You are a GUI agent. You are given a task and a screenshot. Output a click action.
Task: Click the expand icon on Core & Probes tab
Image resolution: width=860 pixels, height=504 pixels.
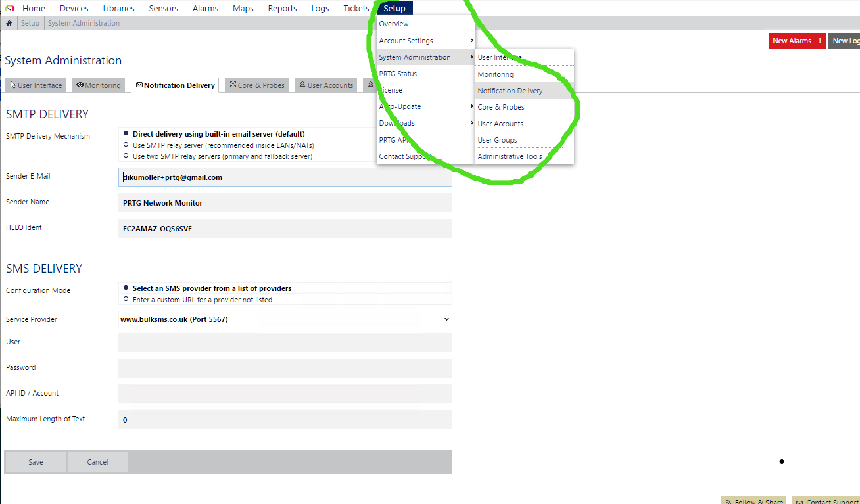233,85
